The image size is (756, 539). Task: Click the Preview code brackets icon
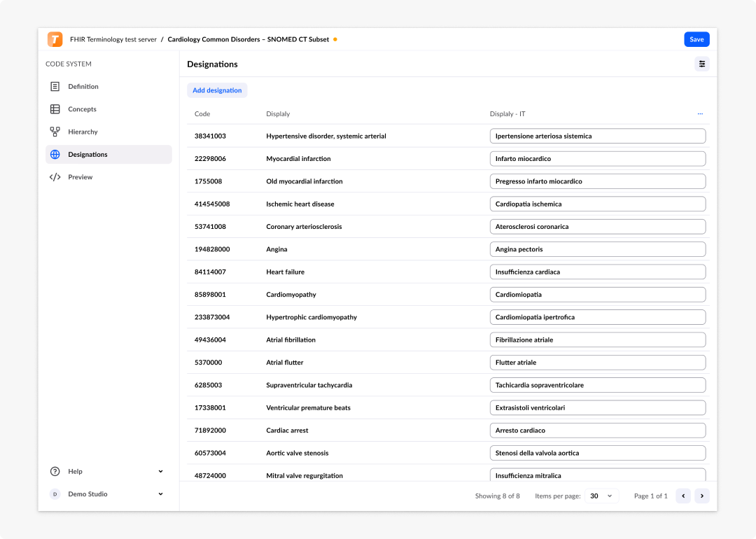[x=55, y=177]
